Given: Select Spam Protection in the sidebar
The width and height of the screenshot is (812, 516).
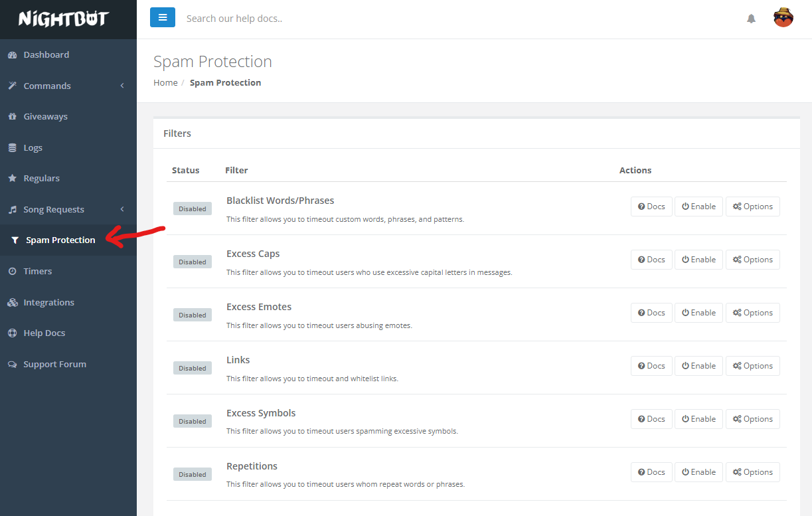Looking at the screenshot, I should (68, 240).
